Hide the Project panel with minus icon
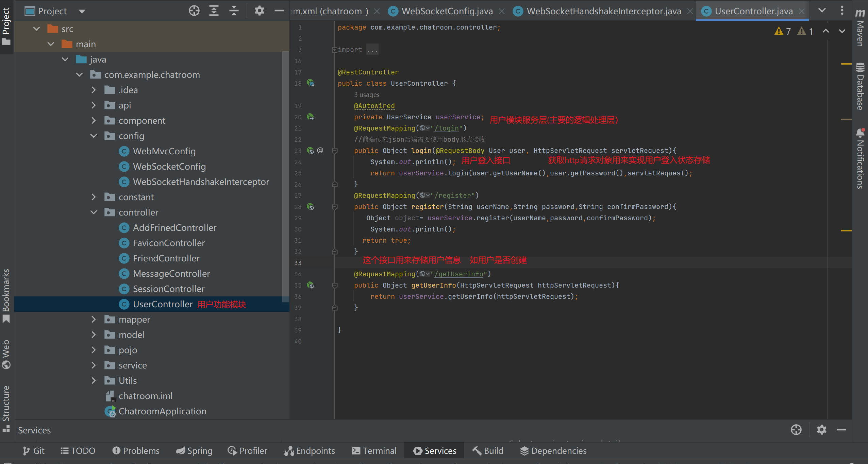This screenshot has height=464, width=868. pyautogui.click(x=279, y=11)
